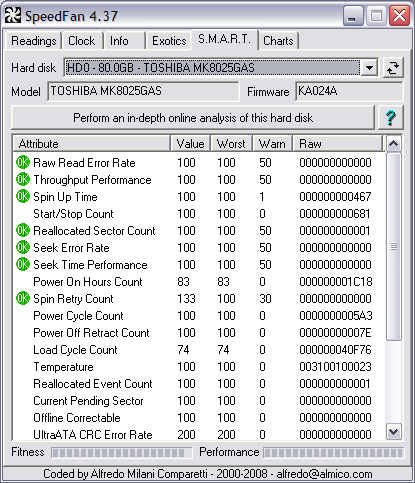The width and height of the screenshot is (415, 483).
Task: Click the refresh hard disk list icon
Action: pos(393,68)
